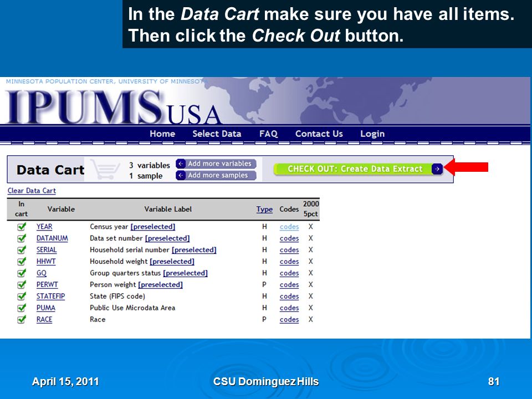The height and width of the screenshot is (399, 532).
Task: Click the 'Variable' column header
Action: (61, 209)
